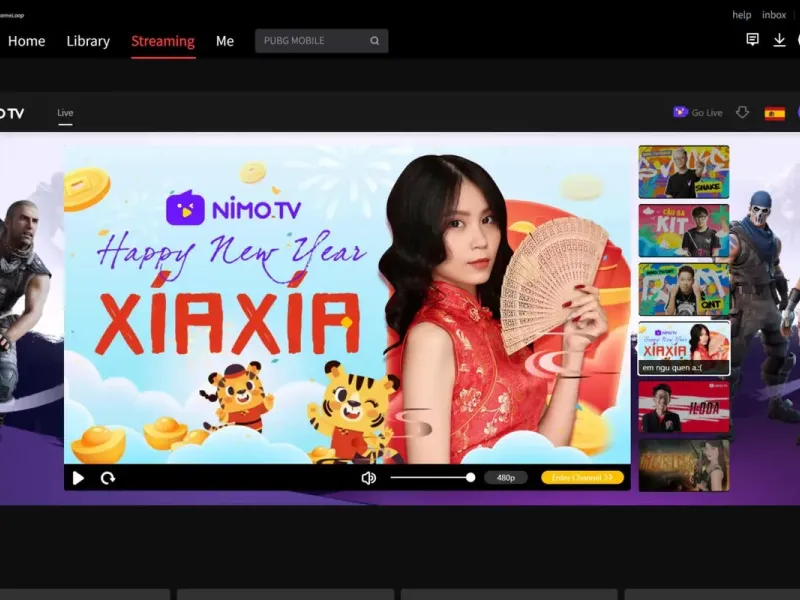The width and height of the screenshot is (800, 600).
Task: Click the PUBG MOBILE search field
Action: pos(321,41)
